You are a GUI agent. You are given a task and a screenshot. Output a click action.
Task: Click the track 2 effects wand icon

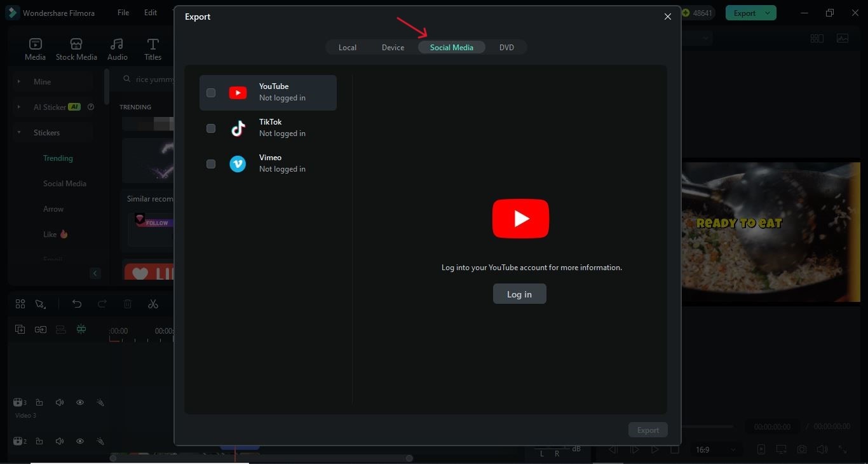point(100,441)
